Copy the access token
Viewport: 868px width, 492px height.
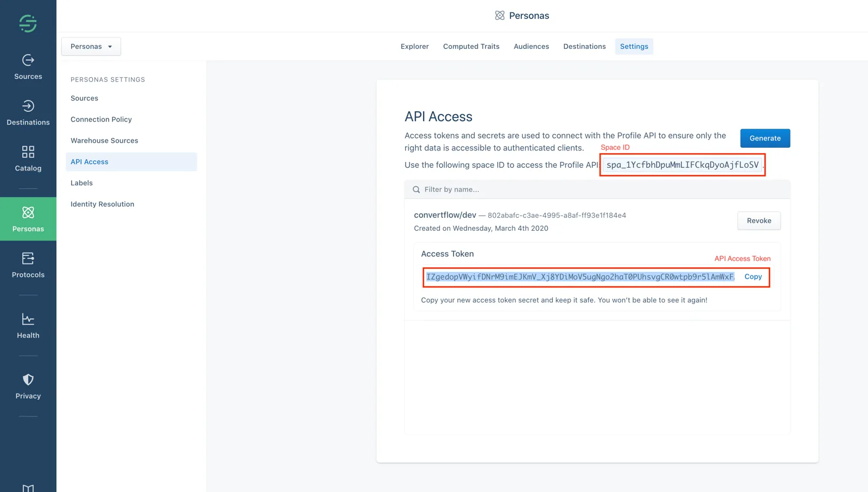click(x=753, y=276)
